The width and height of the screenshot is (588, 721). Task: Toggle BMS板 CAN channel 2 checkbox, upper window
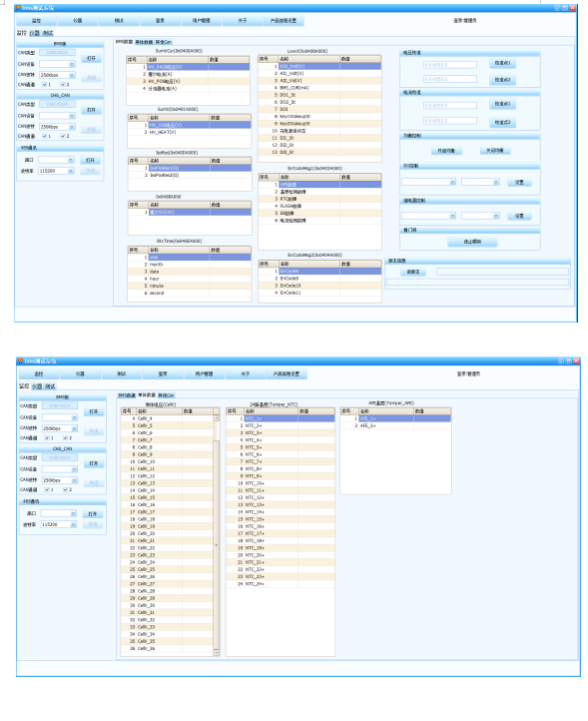(63, 85)
